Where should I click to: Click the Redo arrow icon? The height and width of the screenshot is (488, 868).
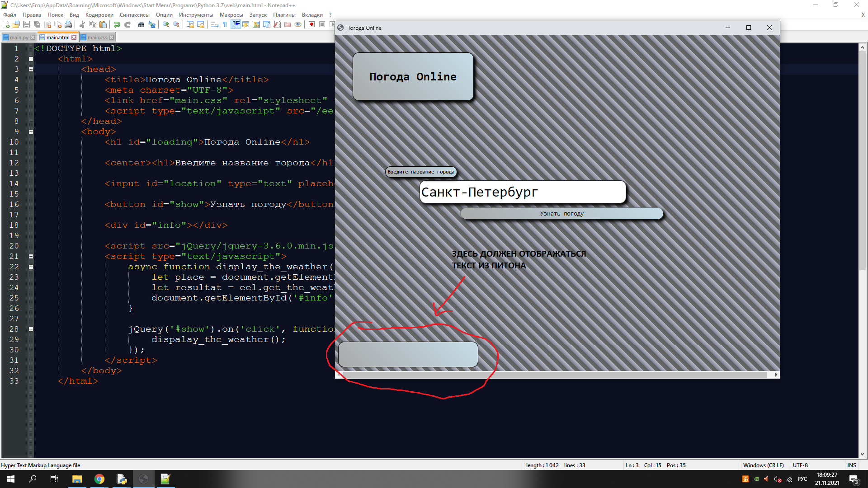[x=127, y=24]
